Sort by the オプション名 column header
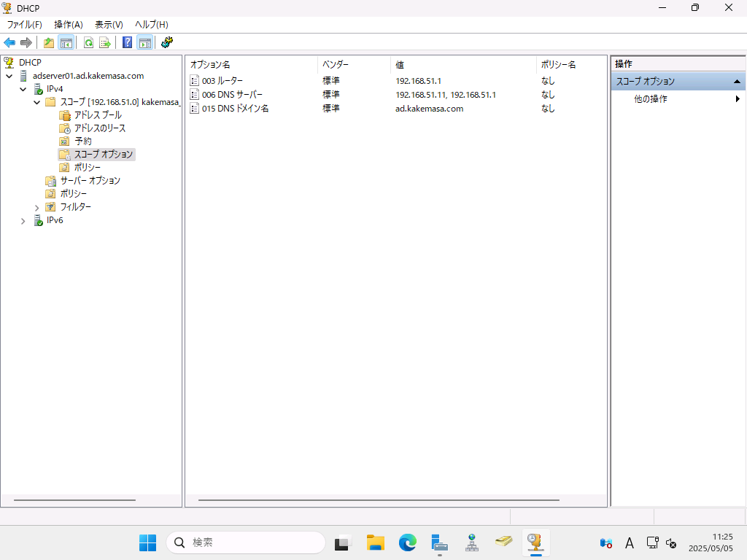 (x=252, y=64)
